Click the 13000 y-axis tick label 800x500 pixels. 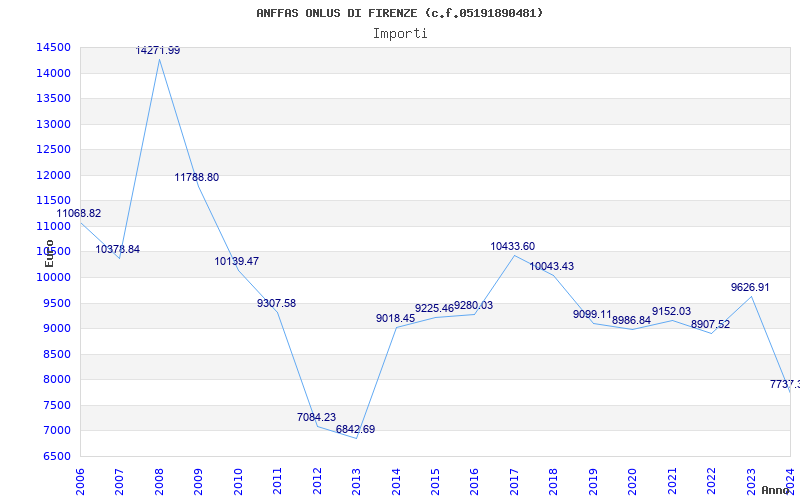(x=53, y=124)
